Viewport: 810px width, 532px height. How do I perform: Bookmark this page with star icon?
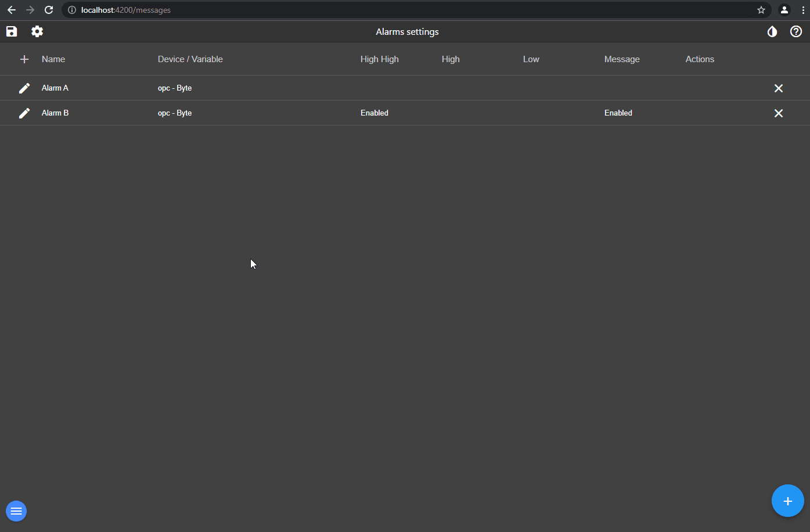(x=761, y=10)
